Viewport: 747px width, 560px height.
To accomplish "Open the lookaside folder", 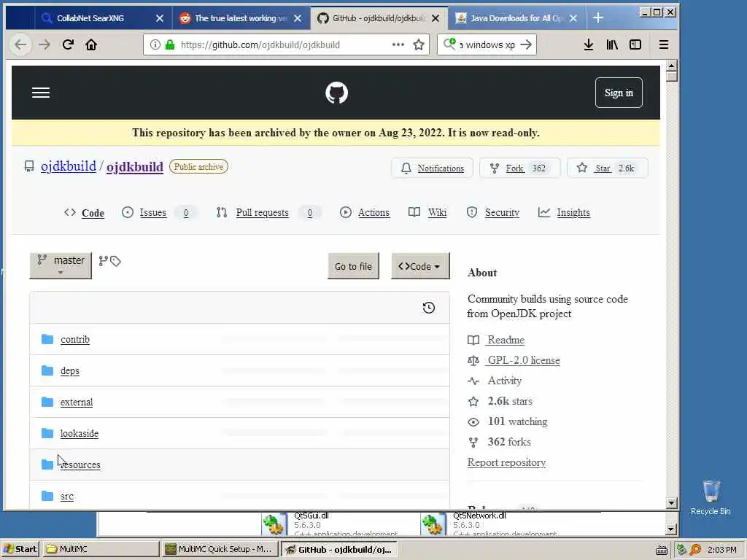I will (80, 433).
